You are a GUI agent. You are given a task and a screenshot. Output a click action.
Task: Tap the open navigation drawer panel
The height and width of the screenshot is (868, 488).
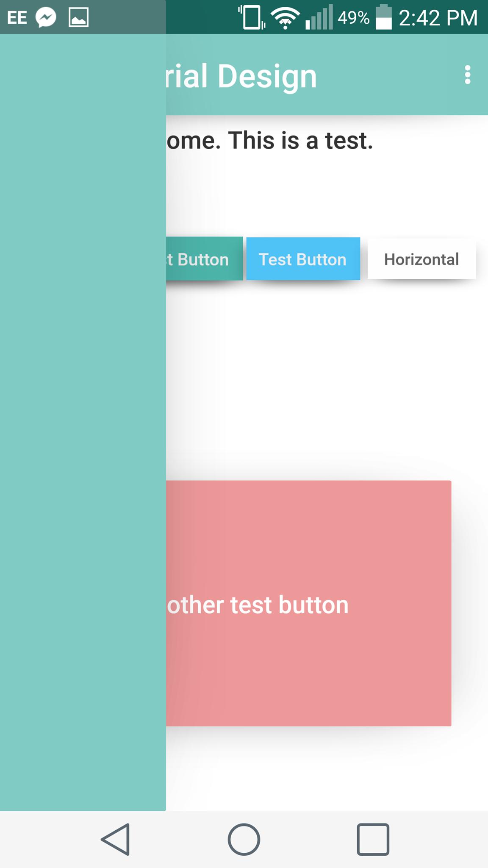coord(83,424)
